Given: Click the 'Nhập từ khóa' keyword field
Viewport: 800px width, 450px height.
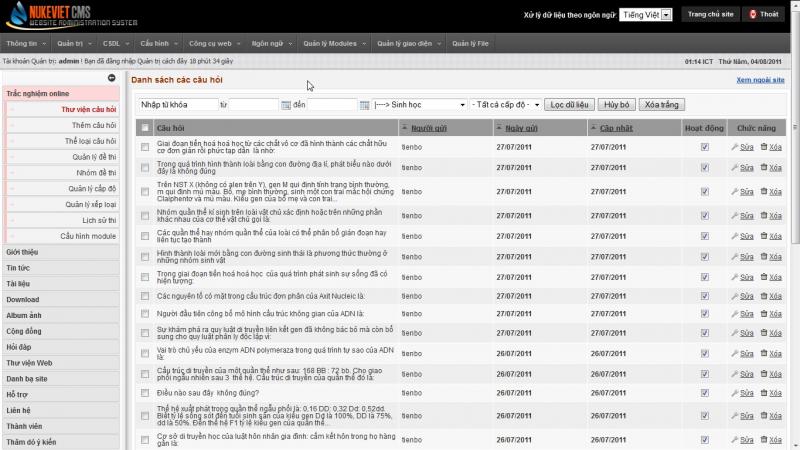Looking at the screenshot, I should tap(178, 105).
